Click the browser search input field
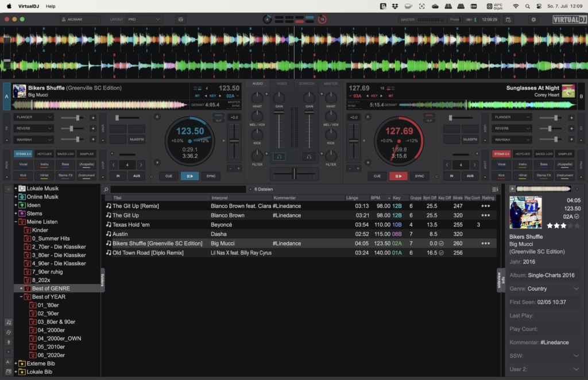Viewport: 588px width, 380px height. coord(178,189)
